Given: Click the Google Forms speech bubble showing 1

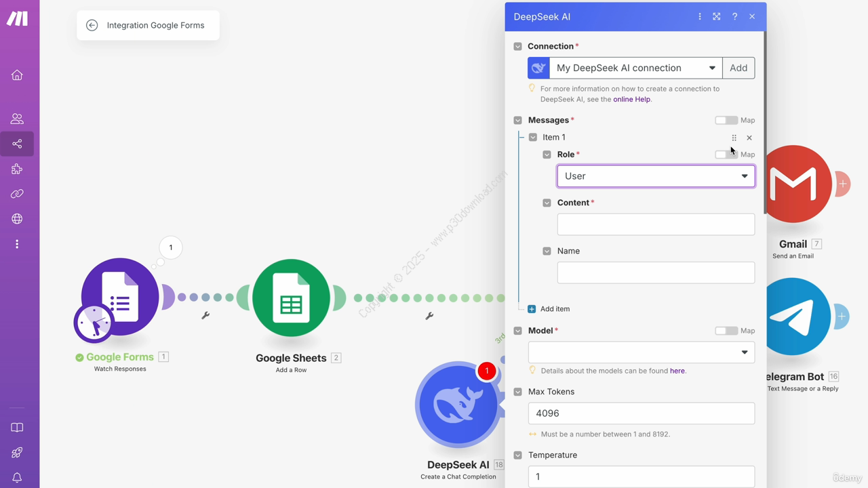Looking at the screenshot, I should (171, 247).
